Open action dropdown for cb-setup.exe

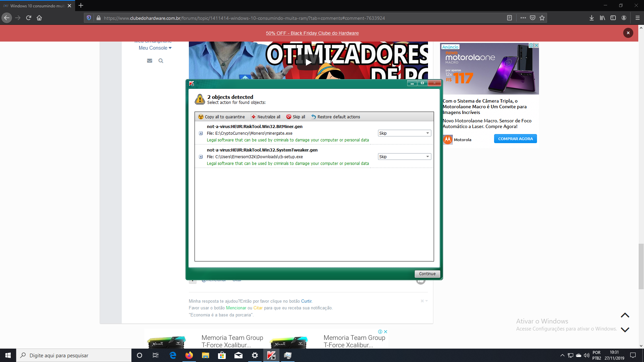[x=404, y=157]
